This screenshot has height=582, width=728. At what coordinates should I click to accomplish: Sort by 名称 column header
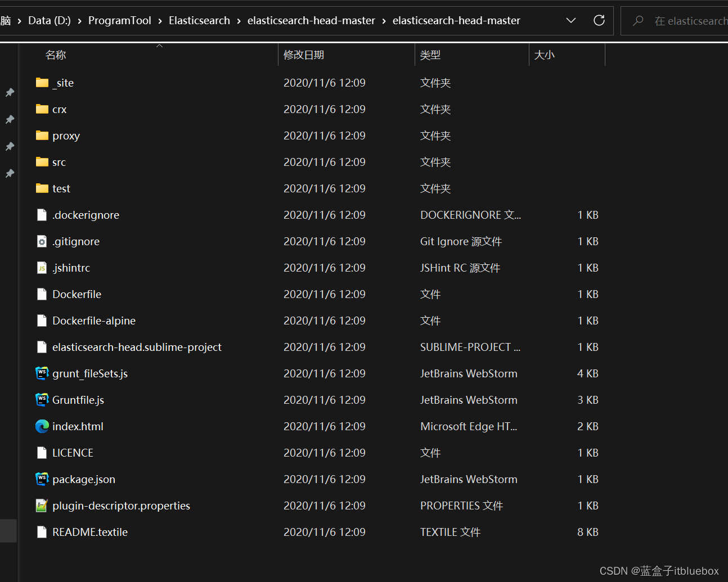coord(56,55)
